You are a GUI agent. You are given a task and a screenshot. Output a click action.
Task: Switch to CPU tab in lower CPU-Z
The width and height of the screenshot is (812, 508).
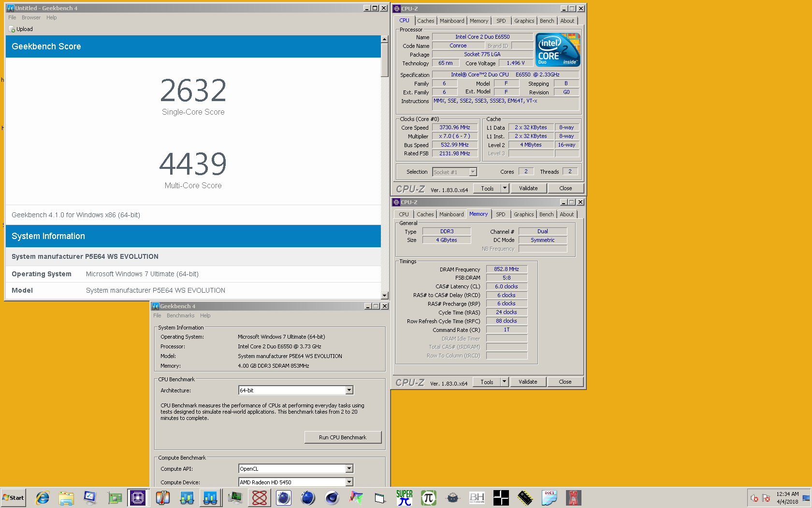(x=404, y=214)
